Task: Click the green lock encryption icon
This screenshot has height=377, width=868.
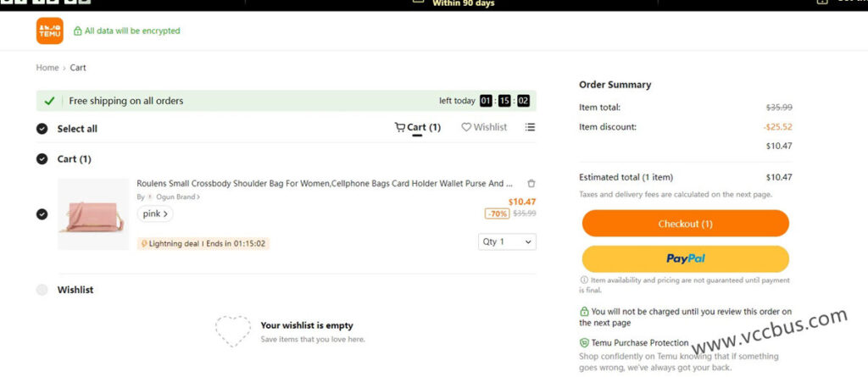Action: click(78, 31)
